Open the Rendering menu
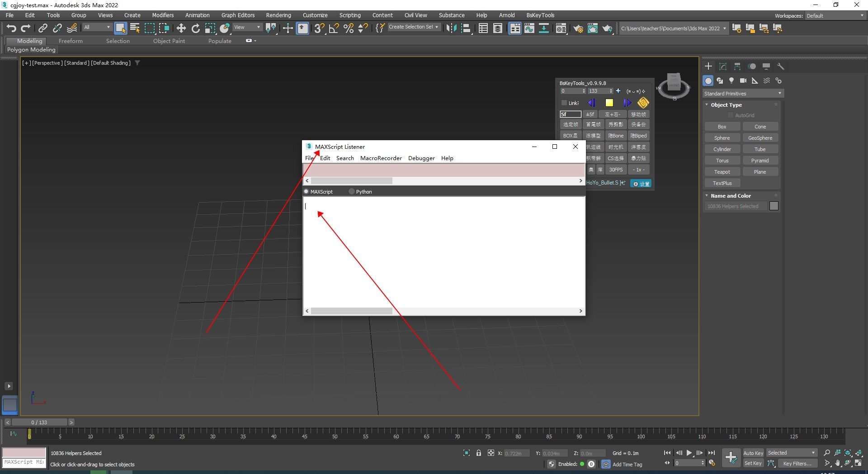Screen dimensions: 868x474 coord(278,15)
